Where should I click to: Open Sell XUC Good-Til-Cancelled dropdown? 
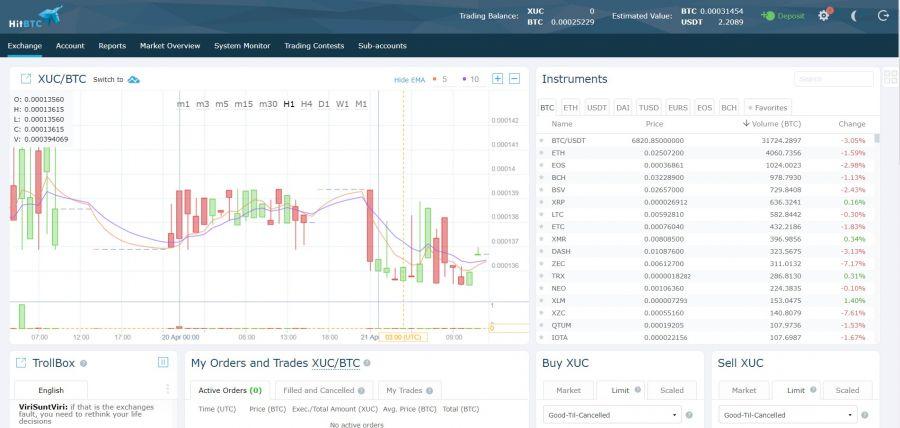click(x=788, y=415)
